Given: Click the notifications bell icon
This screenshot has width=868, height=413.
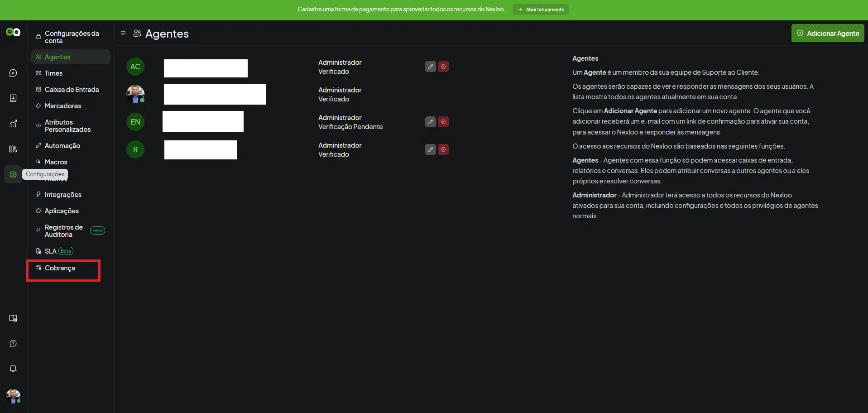Looking at the screenshot, I should 13,369.
